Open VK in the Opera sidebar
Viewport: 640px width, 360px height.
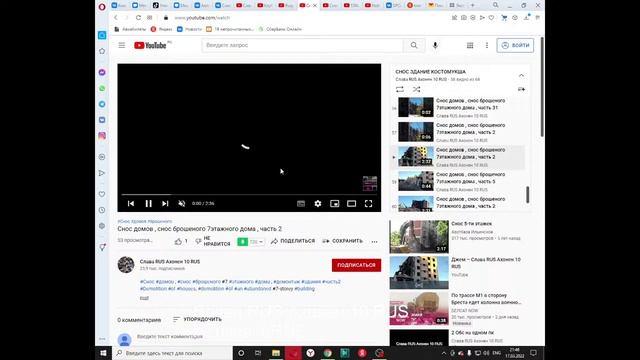point(102,120)
